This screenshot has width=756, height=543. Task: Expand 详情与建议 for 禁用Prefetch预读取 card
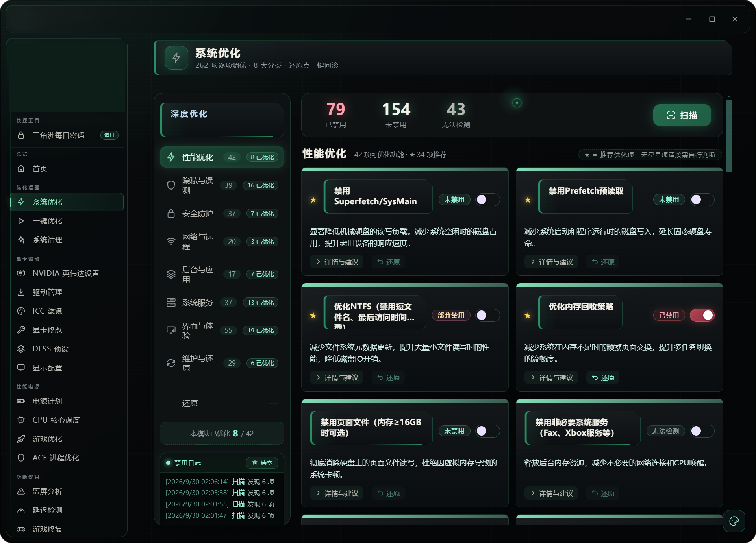552,262
